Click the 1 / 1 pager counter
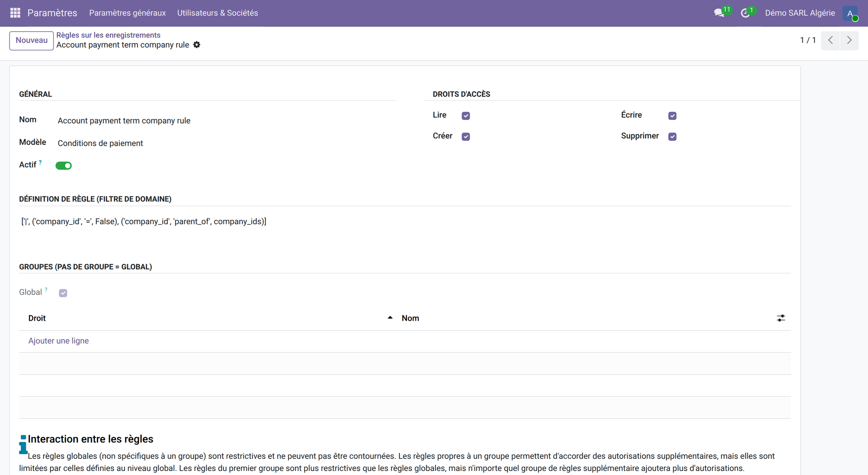 click(x=808, y=40)
